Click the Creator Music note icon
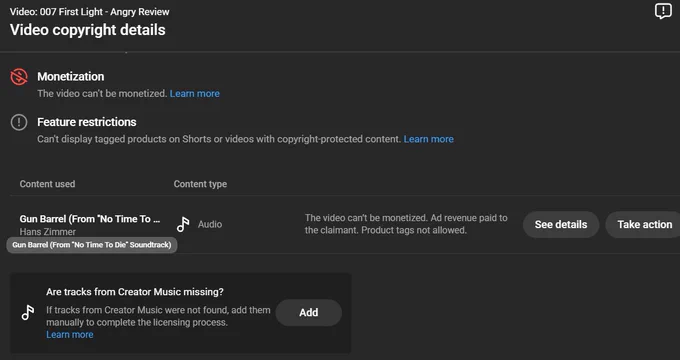The height and width of the screenshot is (360, 680). pos(28,312)
